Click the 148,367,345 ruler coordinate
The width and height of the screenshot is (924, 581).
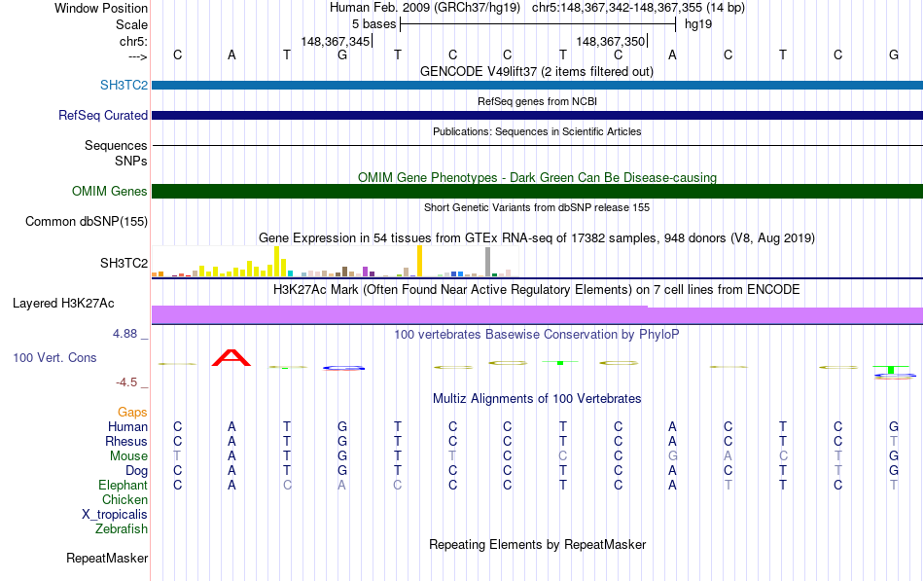coord(336,41)
